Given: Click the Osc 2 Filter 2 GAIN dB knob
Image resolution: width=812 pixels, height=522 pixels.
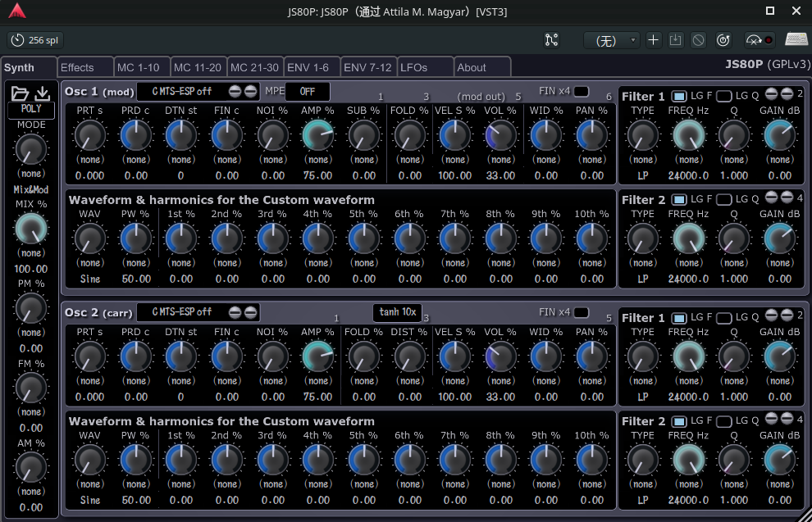Looking at the screenshot, I should pos(779,461).
